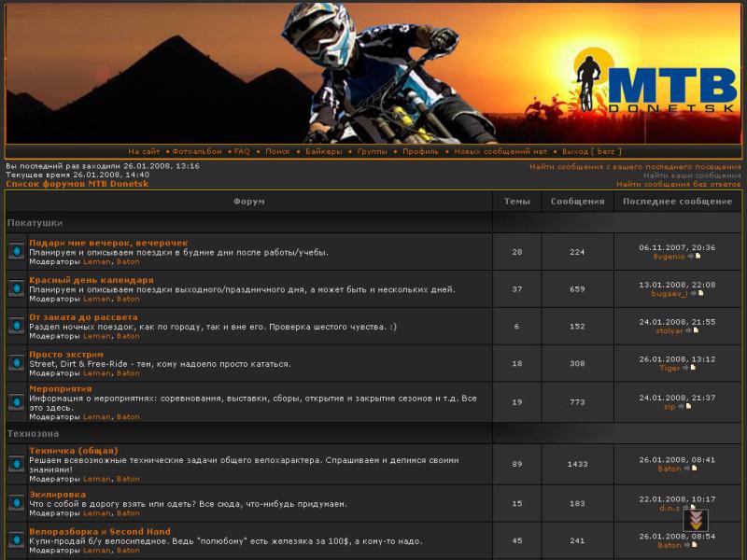747x560 pixels.
Task: Open latest post icon after user stolyar
Action: tap(693, 330)
